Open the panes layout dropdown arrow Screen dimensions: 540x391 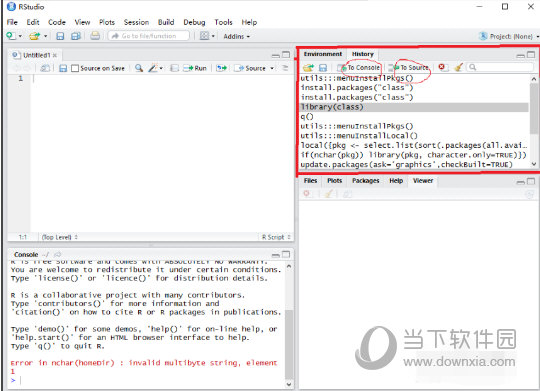tap(213, 36)
